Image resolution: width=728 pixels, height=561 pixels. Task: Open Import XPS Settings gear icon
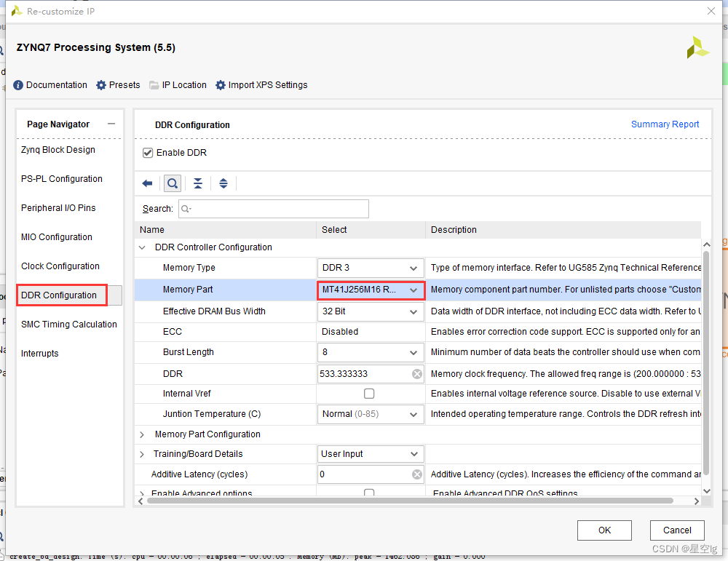click(x=221, y=85)
